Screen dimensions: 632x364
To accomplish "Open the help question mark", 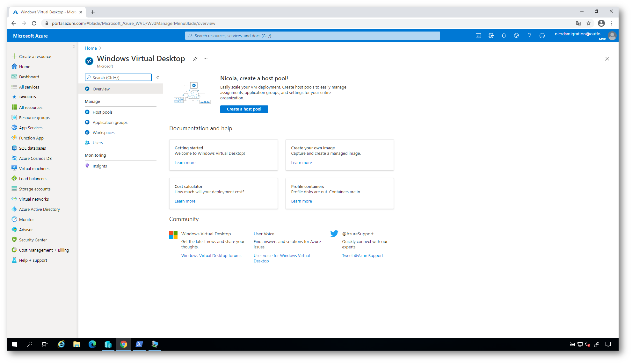I will (x=529, y=36).
